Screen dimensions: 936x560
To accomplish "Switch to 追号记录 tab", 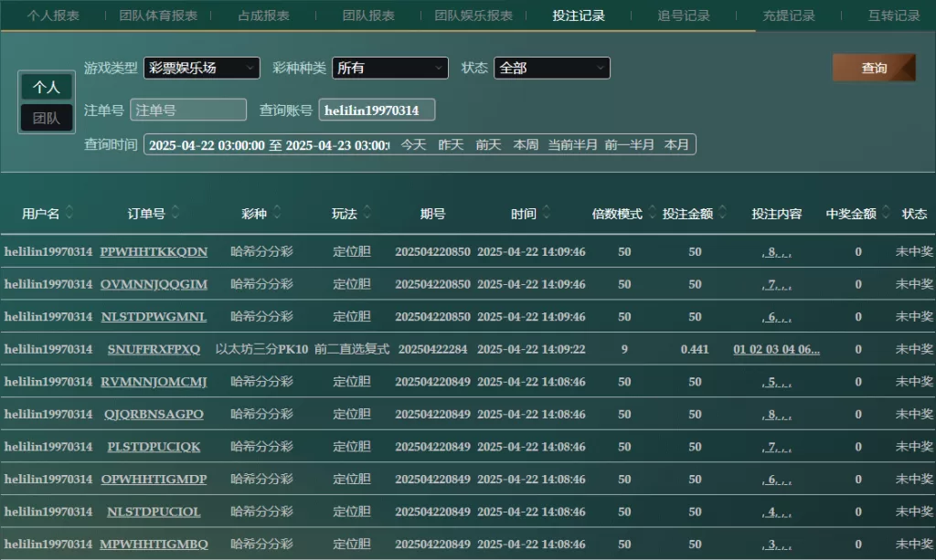I will 684,16.
